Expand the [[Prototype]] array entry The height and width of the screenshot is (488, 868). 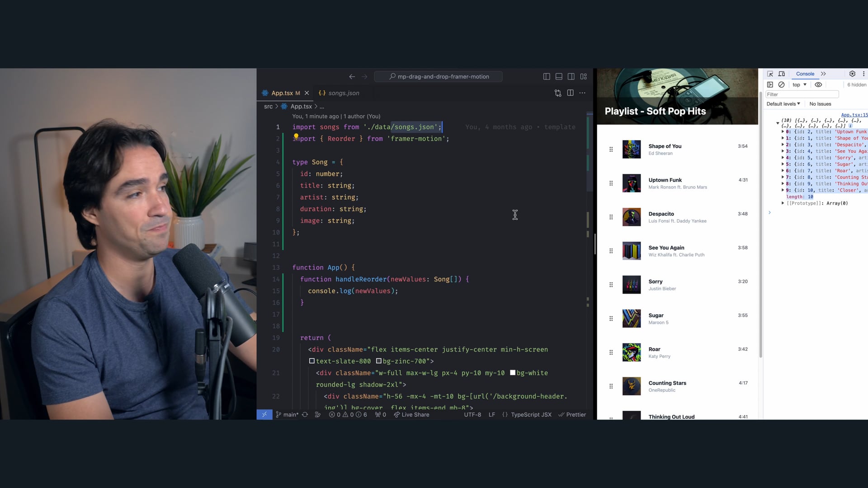point(783,203)
